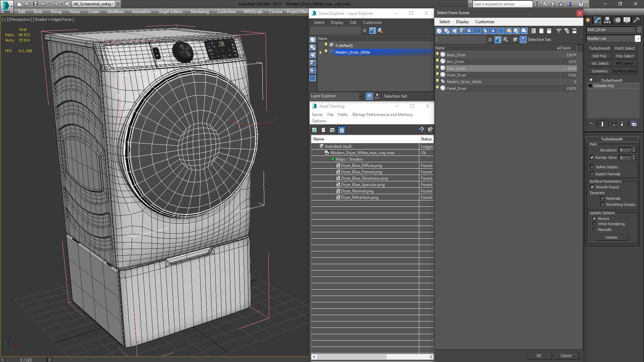Image resolution: width=644 pixels, height=362 pixels.
Task: Open the Utilities hammer panel tab
Action: (x=636, y=20)
